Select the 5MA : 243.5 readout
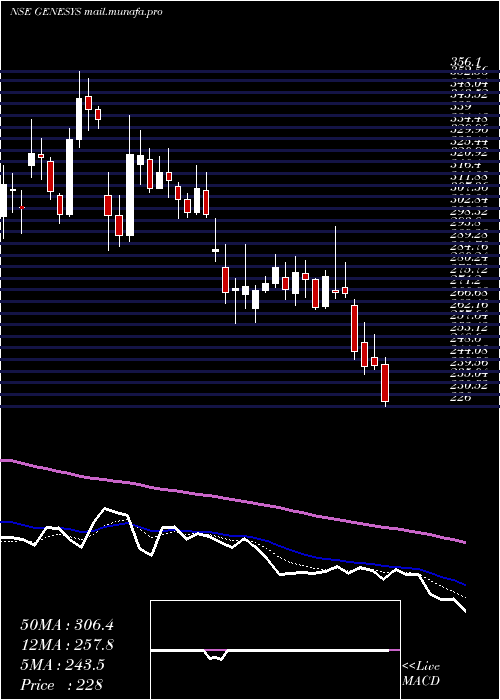 tap(62, 665)
